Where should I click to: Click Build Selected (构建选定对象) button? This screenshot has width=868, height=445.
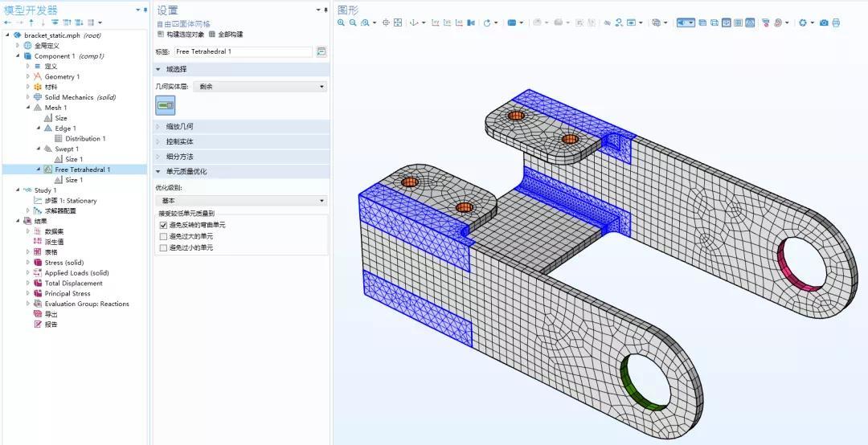181,35
